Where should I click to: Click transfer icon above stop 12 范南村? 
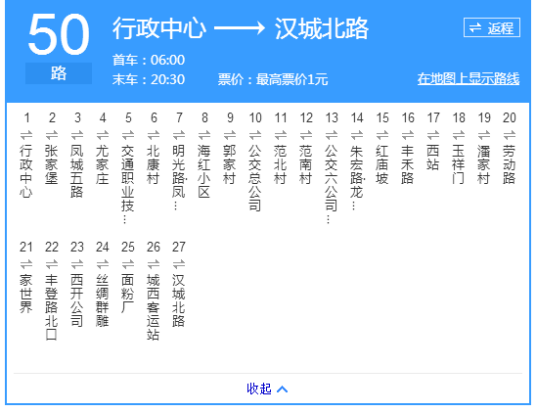coord(306,135)
